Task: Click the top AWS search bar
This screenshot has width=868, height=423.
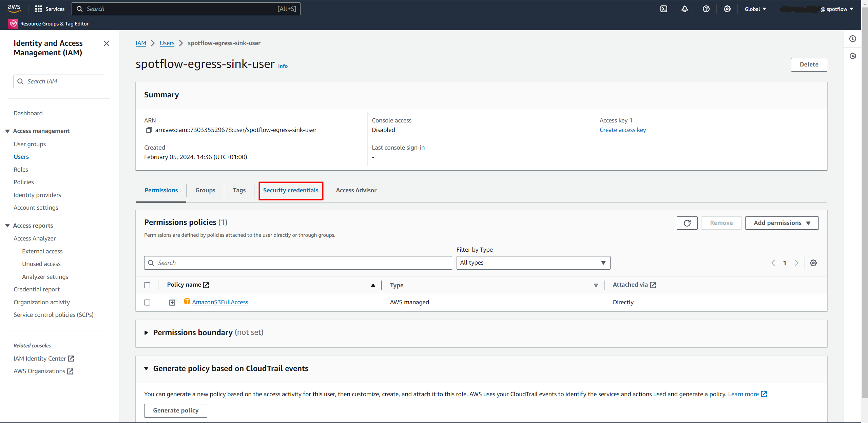Action: pyautogui.click(x=186, y=9)
